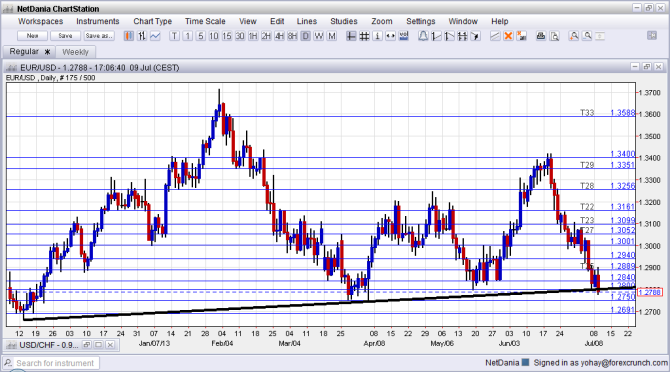Delete drawing with orange X icon

[508, 36]
